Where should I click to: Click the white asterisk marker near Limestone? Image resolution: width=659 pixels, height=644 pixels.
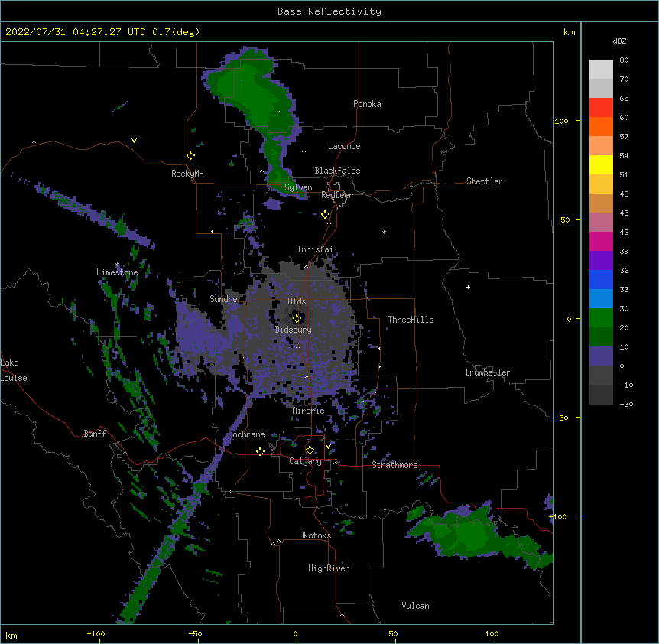(x=118, y=265)
